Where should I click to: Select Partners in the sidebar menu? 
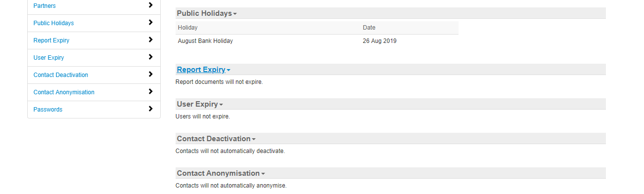click(x=45, y=6)
